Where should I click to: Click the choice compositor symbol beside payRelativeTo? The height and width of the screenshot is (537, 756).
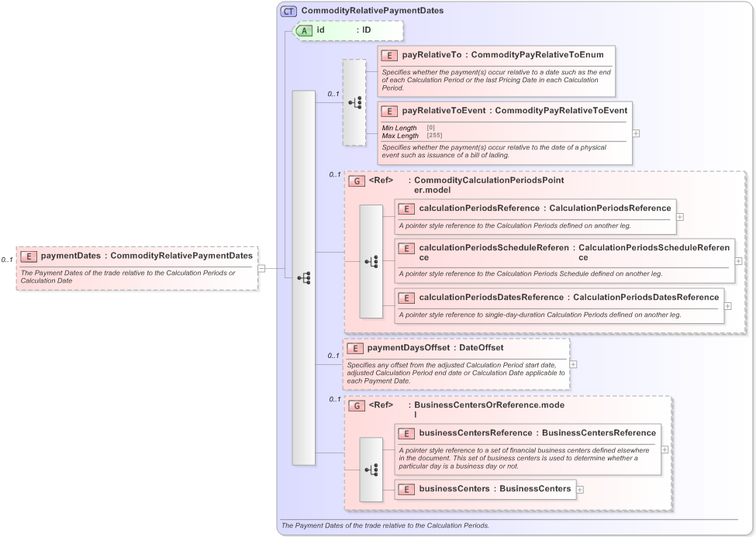[354, 102]
